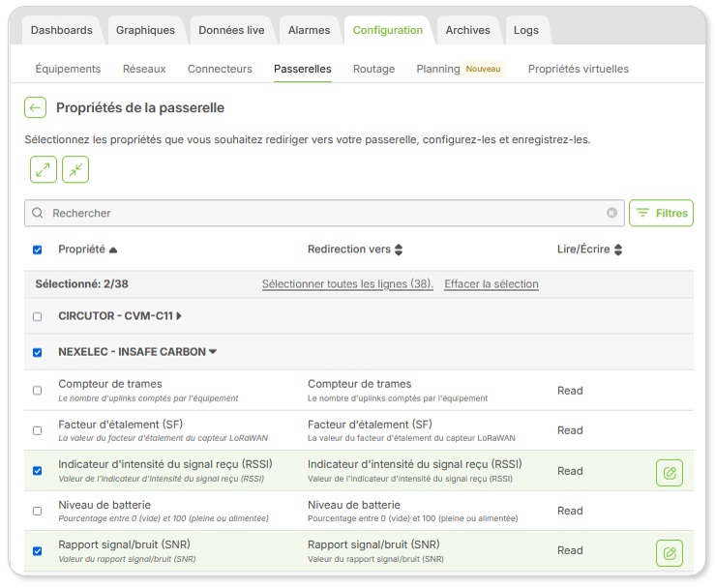
Task: Click Read value in Facteur d'étalement row
Action: 570,430
